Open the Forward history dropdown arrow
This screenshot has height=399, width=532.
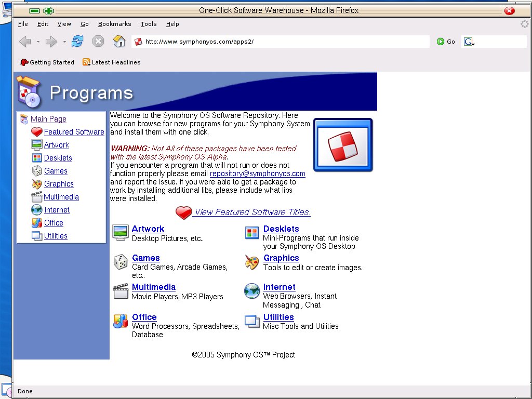64,42
